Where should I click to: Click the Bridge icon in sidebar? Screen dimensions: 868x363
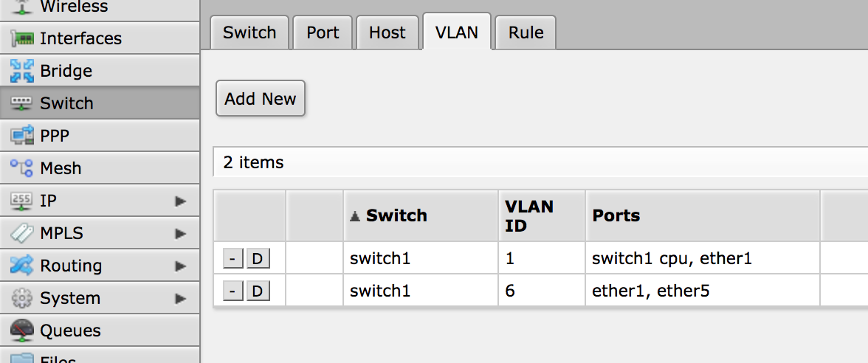[x=21, y=71]
